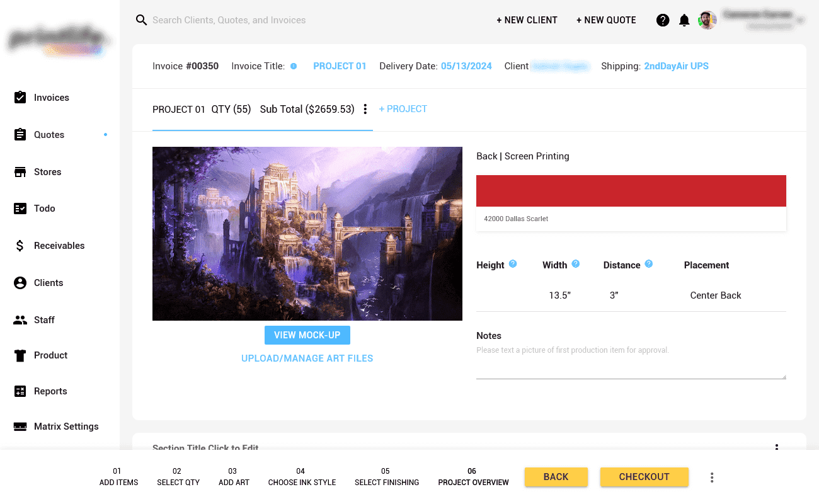Click the CHECKOUT button
The height and width of the screenshot is (504, 819).
click(x=644, y=477)
